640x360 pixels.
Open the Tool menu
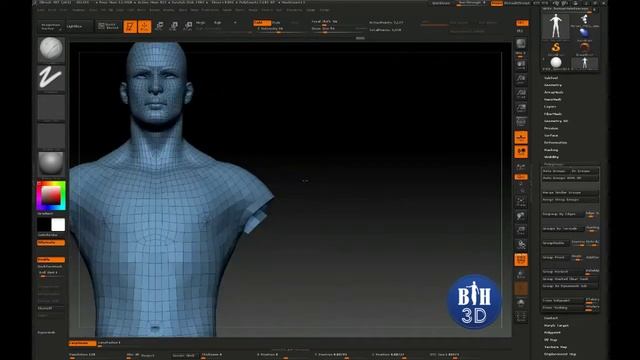(x=279, y=10)
